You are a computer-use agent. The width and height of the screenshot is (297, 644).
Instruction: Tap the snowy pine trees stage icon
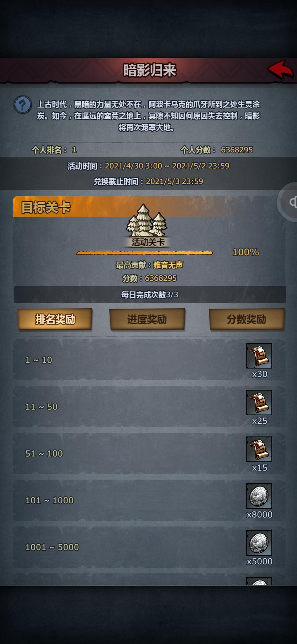pos(147,220)
